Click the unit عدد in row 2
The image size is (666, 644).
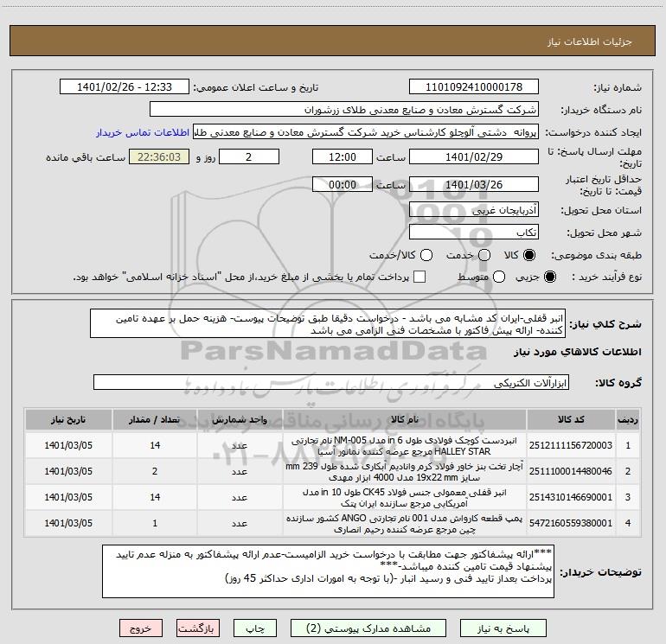coord(240,472)
